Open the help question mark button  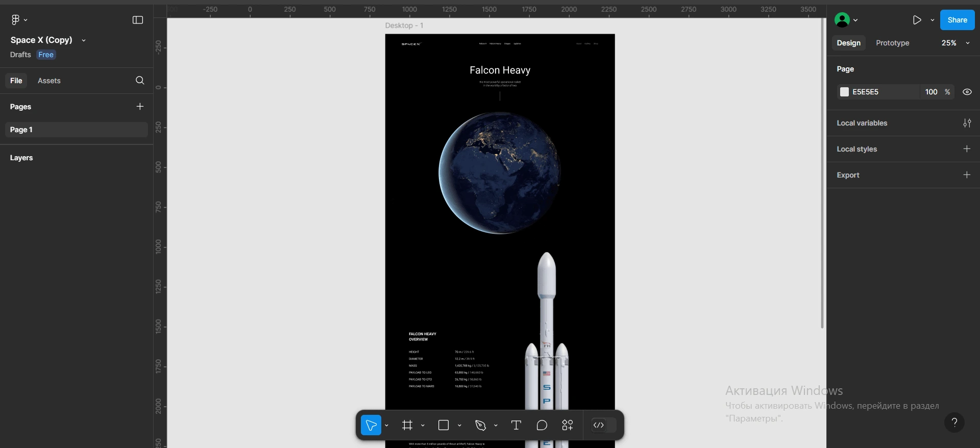coord(954,422)
